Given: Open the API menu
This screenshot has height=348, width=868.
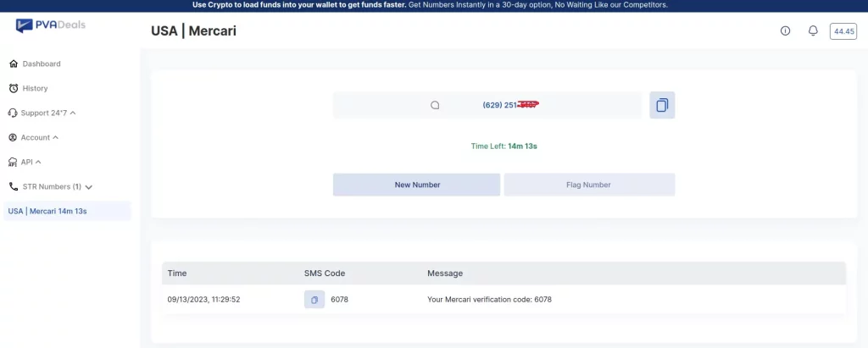Looking at the screenshot, I should tap(25, 162).
